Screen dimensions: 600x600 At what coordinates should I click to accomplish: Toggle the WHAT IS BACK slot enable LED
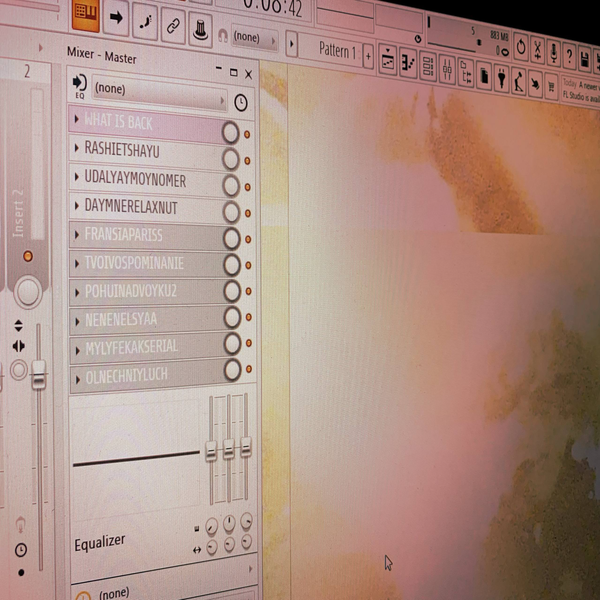pos(247,134)
